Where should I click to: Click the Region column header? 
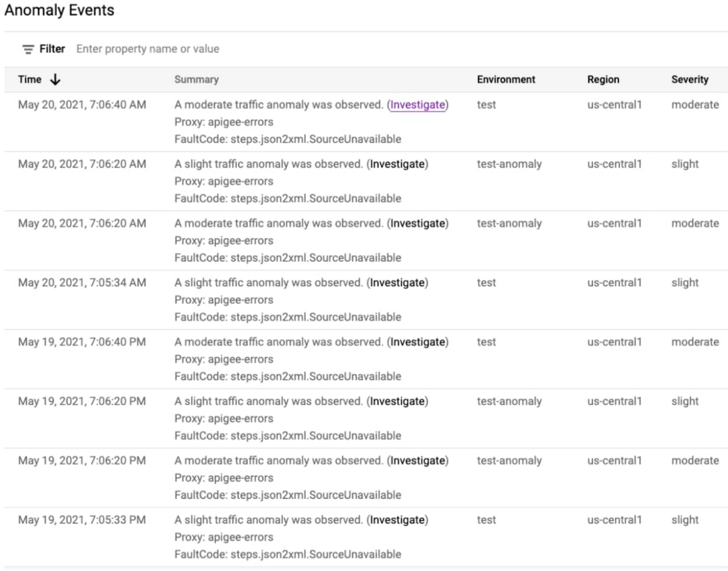tap(603, 80)
